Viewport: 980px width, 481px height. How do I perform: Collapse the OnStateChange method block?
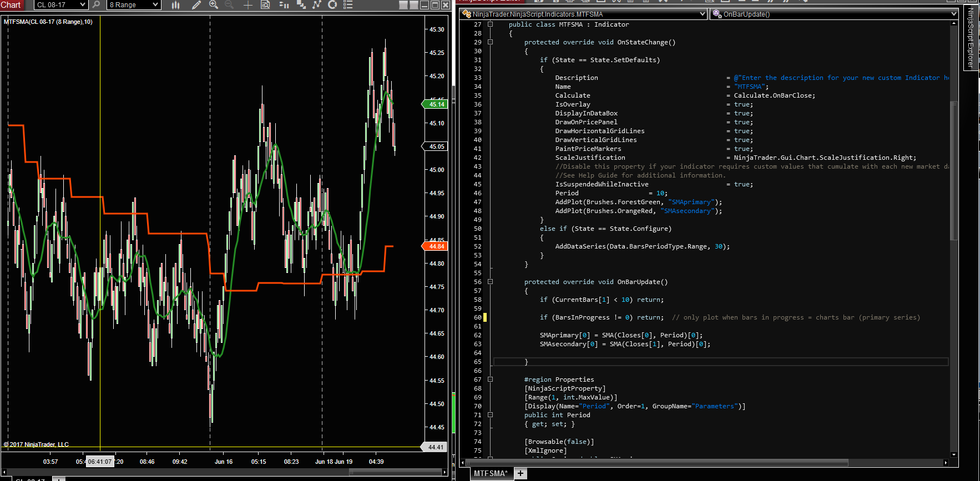(490, 42)
